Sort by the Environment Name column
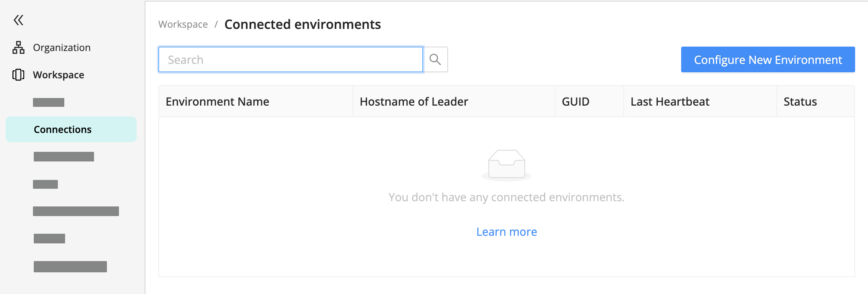The image size is (868, 294). click(217, 101)
